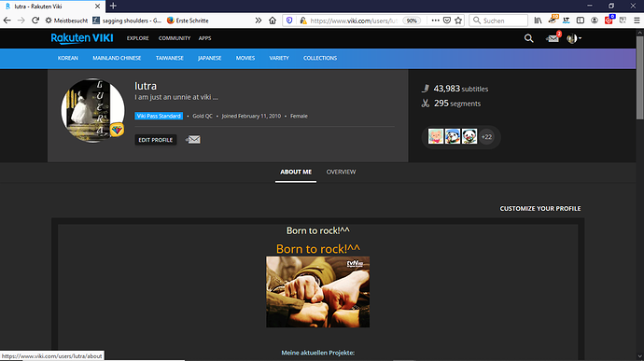
Task: Open Viki site search magnifier
Action: pyautogui.click(x=528, y=38)
